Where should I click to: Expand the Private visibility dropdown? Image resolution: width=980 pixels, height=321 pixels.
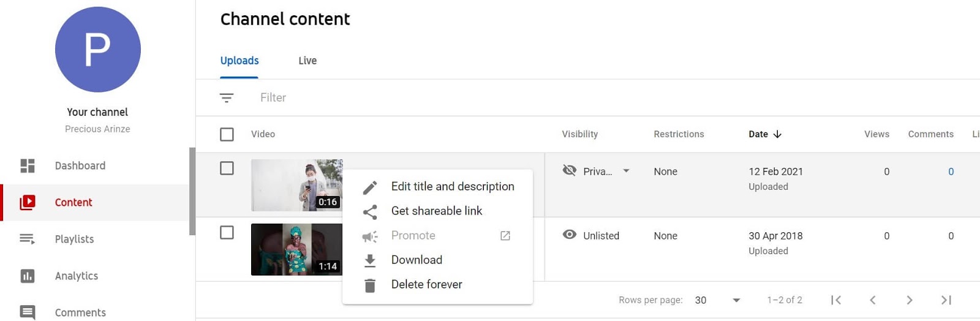click(626, 171)
